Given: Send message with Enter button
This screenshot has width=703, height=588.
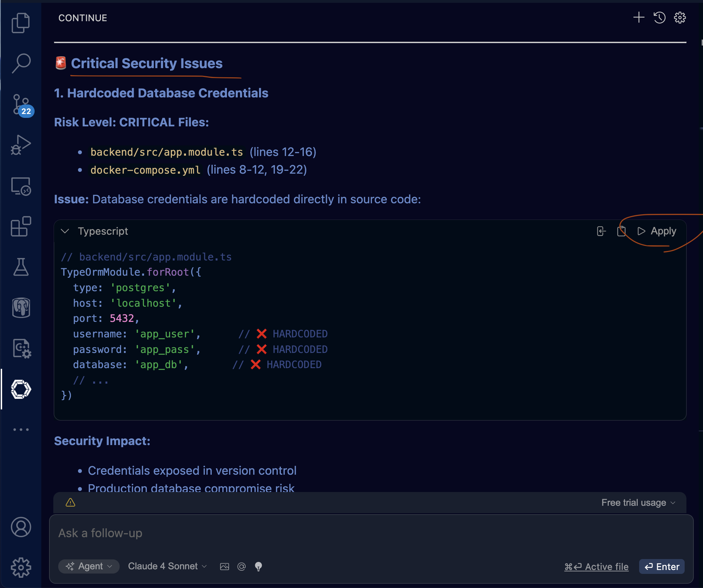Looking at the screenshot, I should pyautogui.click(x=662, y=567).
